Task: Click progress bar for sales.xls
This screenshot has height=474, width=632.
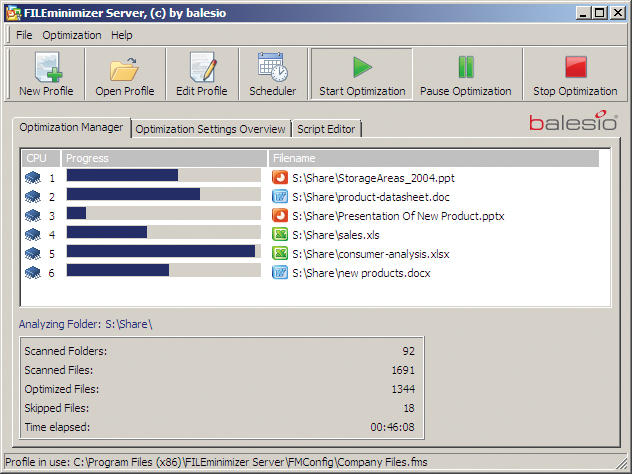Action: point(164,232)
